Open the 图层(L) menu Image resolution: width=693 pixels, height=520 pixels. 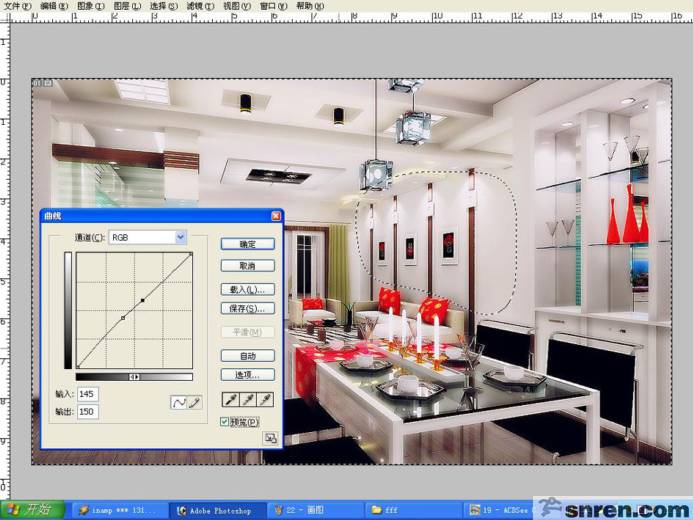click(127, 6)
